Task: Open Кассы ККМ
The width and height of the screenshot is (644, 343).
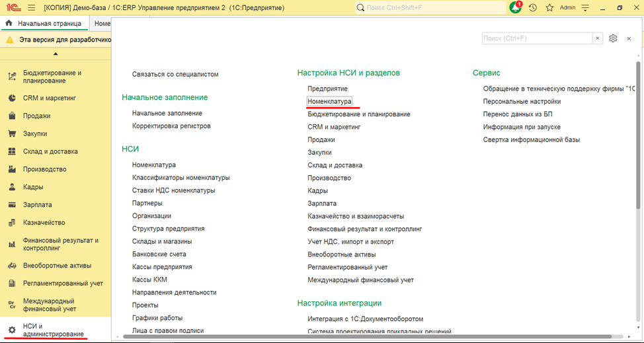Action: click(149, 280)
